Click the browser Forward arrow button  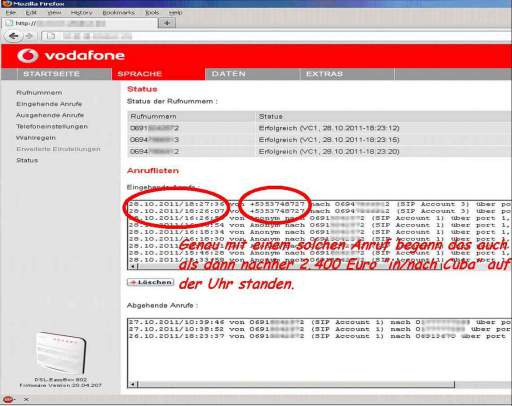pos(29,36)
